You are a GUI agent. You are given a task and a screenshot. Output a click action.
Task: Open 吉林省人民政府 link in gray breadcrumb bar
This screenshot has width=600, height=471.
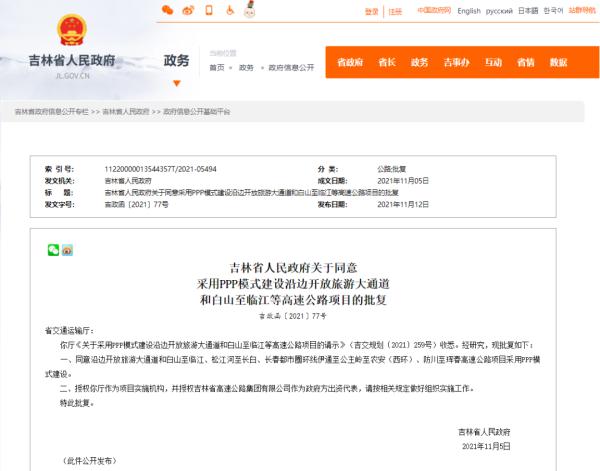coord(126,112)
